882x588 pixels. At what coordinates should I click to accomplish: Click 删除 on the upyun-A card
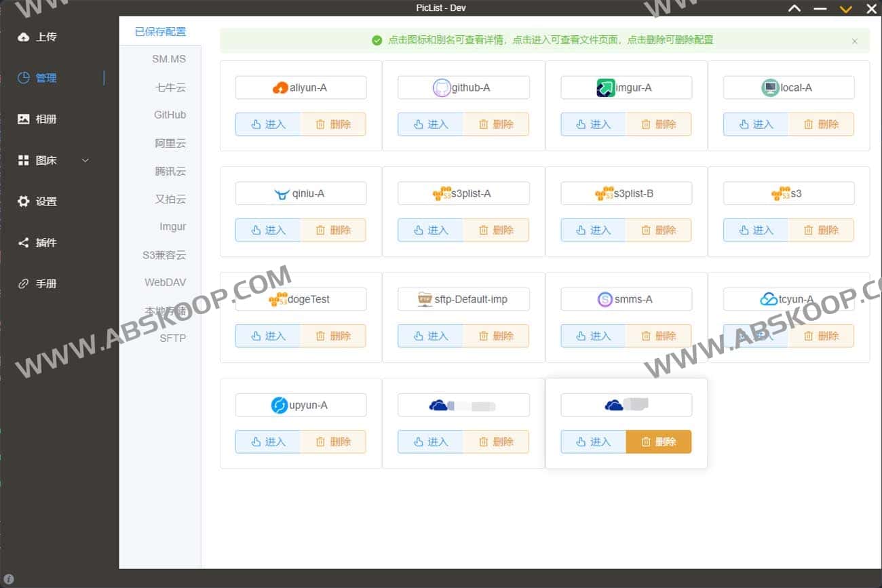pyautogui.click(x=334, y=442)
